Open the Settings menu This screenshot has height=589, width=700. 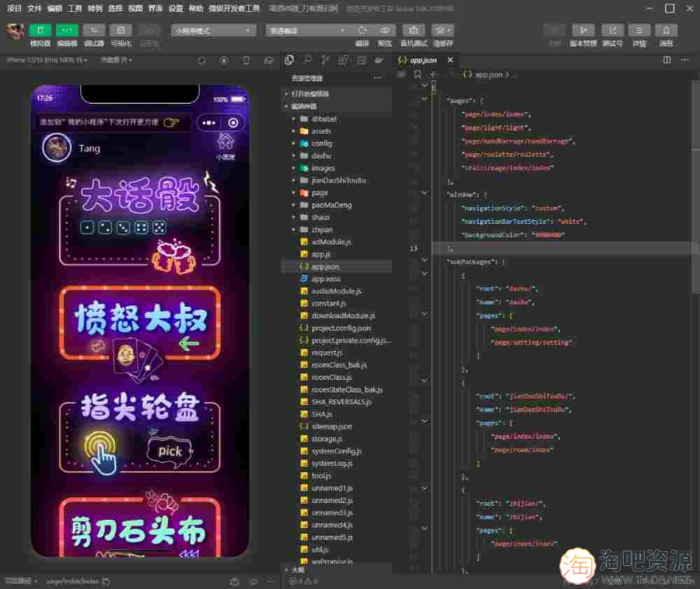tap(176, 8)
